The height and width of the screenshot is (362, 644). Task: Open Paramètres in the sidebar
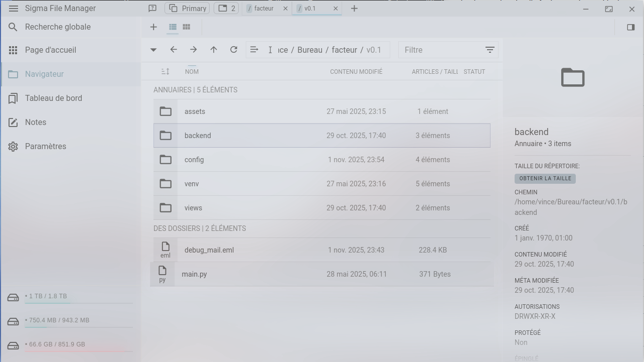pos(45,147)
